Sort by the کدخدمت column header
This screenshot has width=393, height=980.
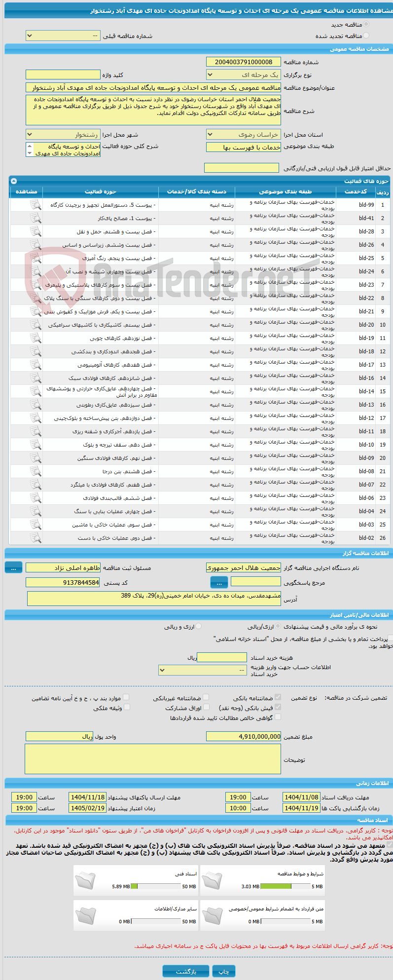pos(356,191)
